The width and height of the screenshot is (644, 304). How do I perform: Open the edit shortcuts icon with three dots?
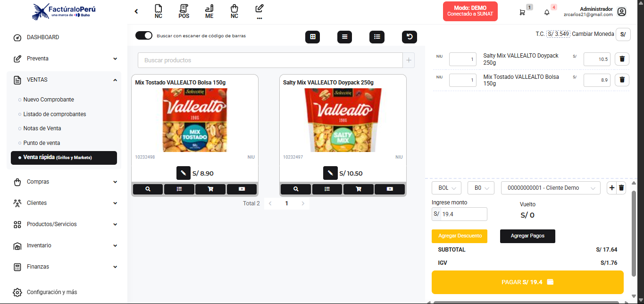tap(259, 11)
